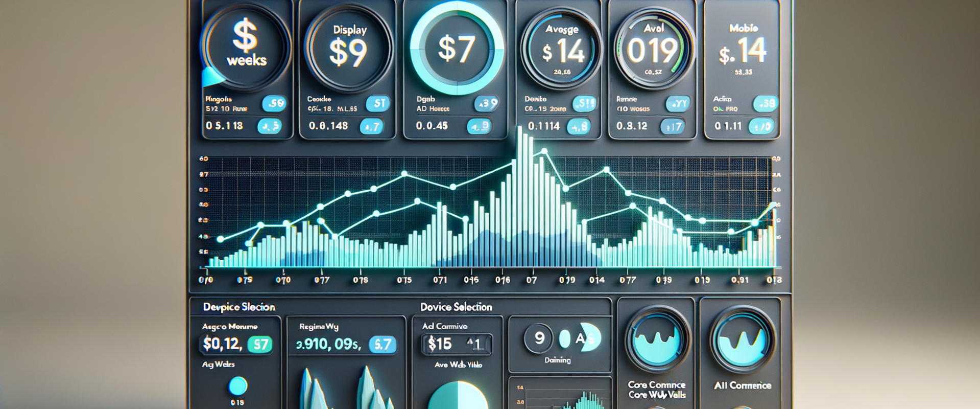
Task: Click the blue badge next to 0.0.148
Action: [372, 126]
